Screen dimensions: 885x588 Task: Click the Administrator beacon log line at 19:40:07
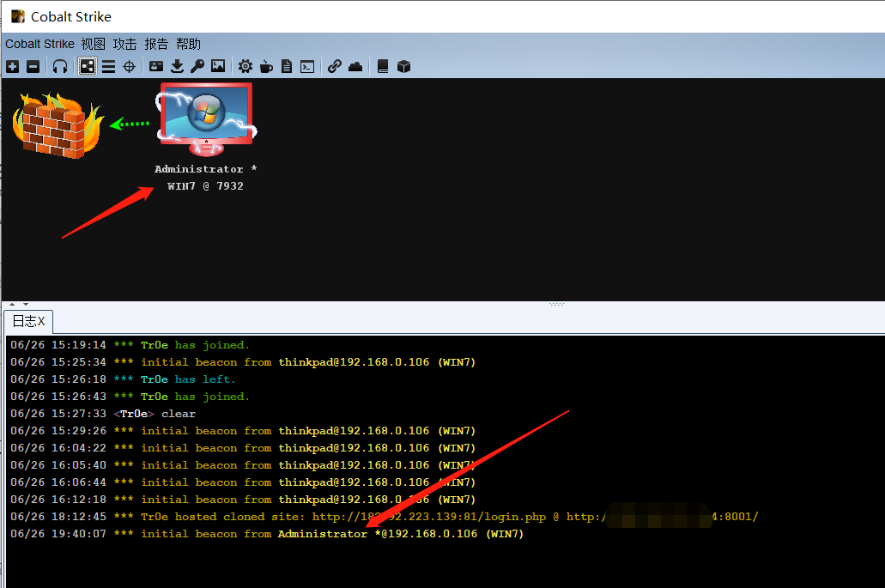pos(267,534)
